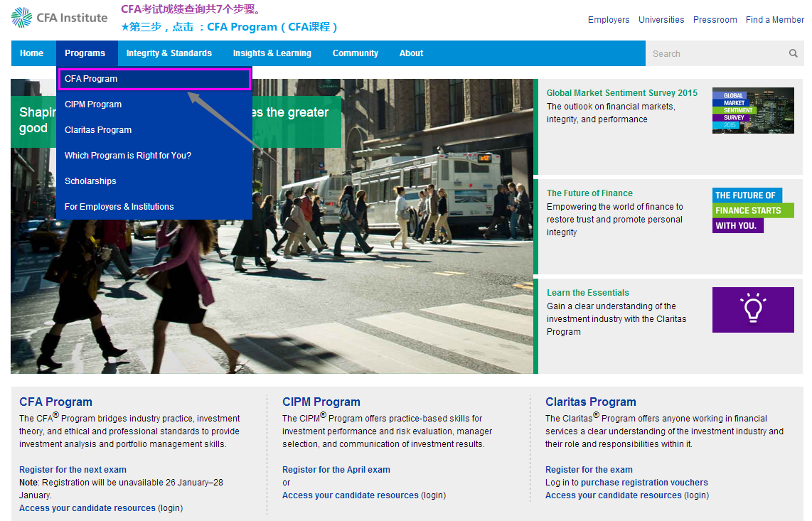Image resolution: width=812 pixels, height=521 pixels.
Task: Open the Community navigation menu
Action: (x=356, y=53)
